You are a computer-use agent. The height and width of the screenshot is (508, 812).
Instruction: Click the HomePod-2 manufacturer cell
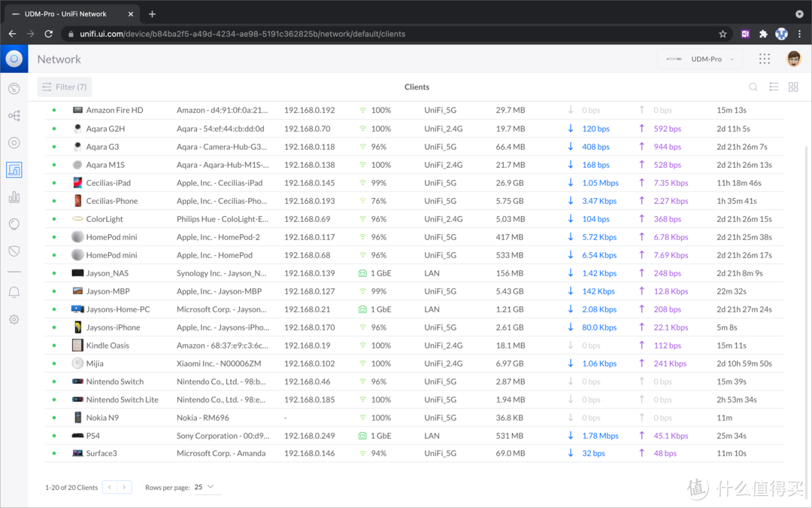[x=218, y=237]
